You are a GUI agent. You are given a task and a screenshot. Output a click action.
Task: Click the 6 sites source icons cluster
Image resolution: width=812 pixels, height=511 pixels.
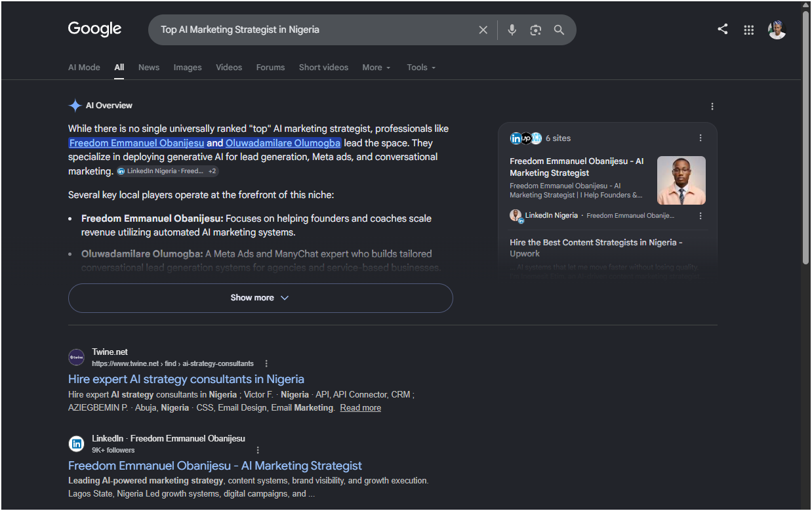(x=526, y=138)
